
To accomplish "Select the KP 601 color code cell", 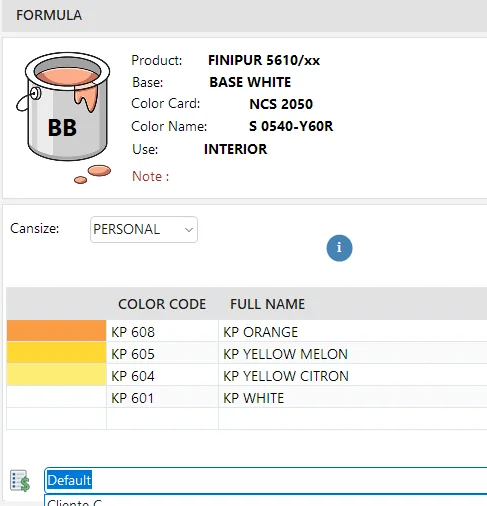I will coord(162,398).
